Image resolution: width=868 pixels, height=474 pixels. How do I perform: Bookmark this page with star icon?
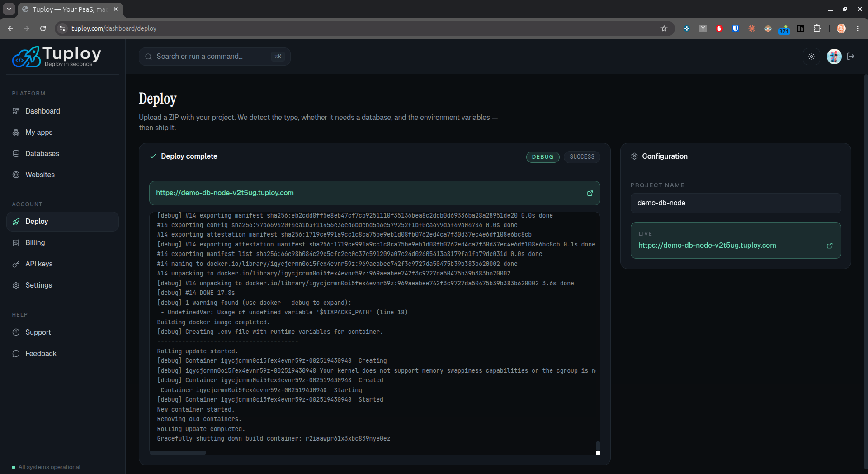click(x=664, y=28)
